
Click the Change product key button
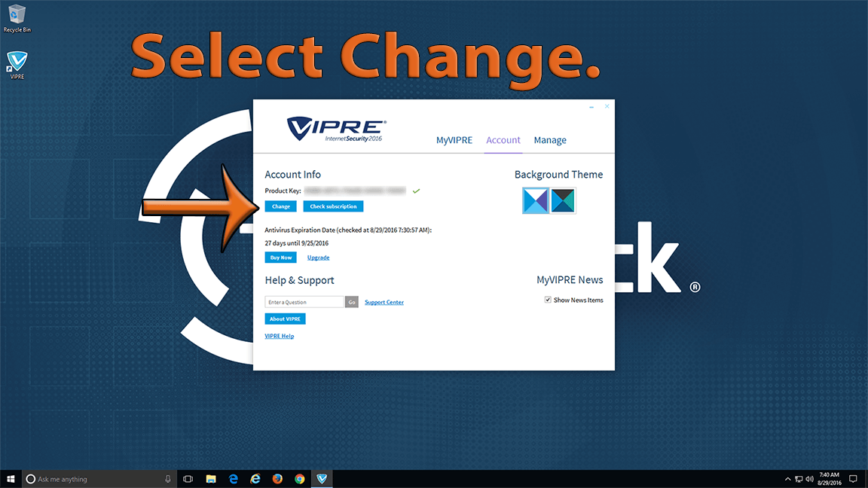(280, 206)
